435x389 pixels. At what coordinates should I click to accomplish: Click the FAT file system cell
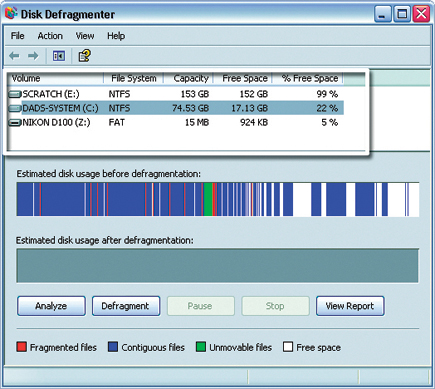[117, 123]
